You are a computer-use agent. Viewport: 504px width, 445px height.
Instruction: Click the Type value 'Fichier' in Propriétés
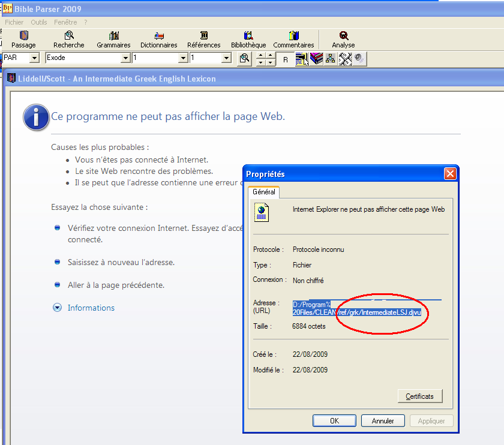302,265
